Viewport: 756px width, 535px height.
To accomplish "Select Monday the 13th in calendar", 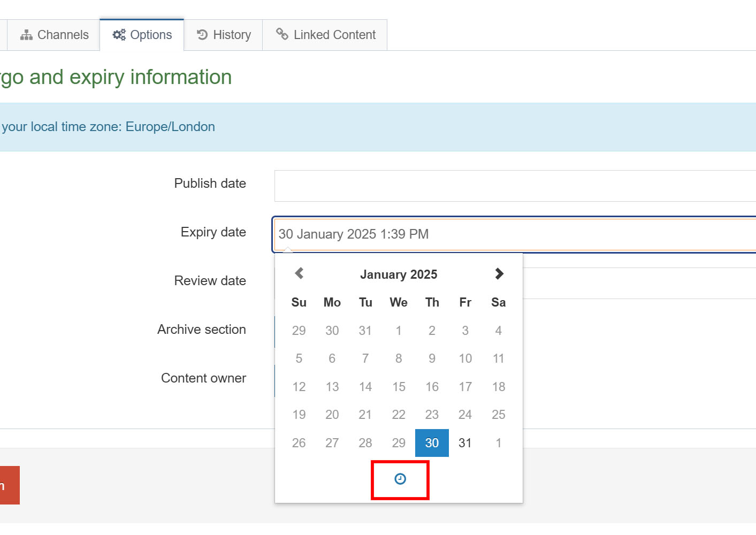I will pos(332,387).
